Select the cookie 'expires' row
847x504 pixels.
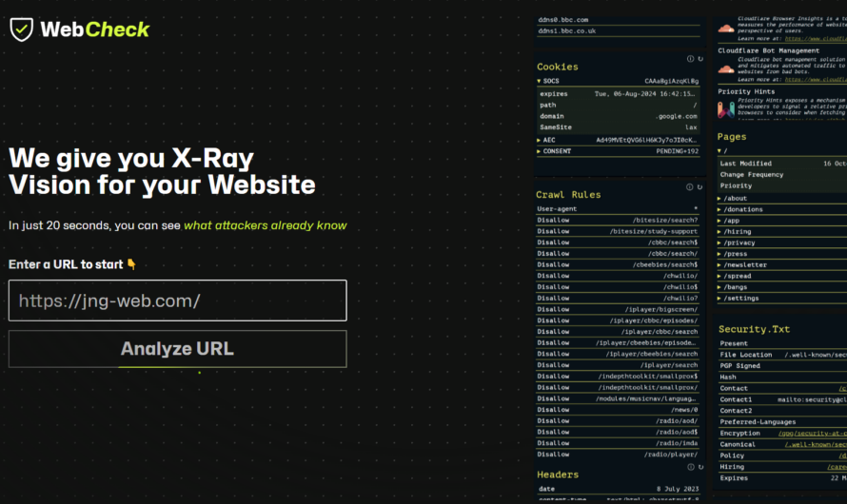pos(619,94)
